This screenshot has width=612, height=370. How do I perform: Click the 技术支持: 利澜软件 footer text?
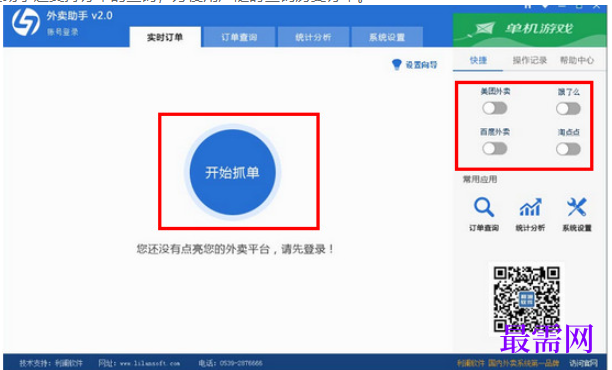tap(51, 363)
